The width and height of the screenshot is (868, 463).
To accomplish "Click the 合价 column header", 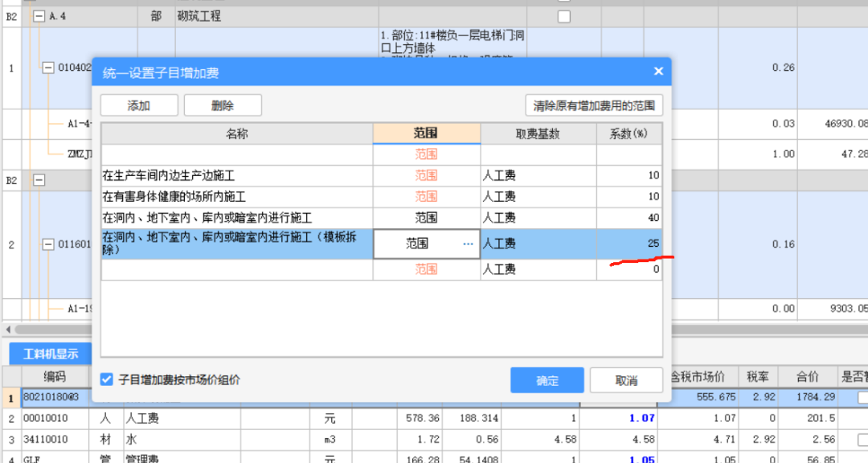I will pyautogui.click(x=808, y=377).
